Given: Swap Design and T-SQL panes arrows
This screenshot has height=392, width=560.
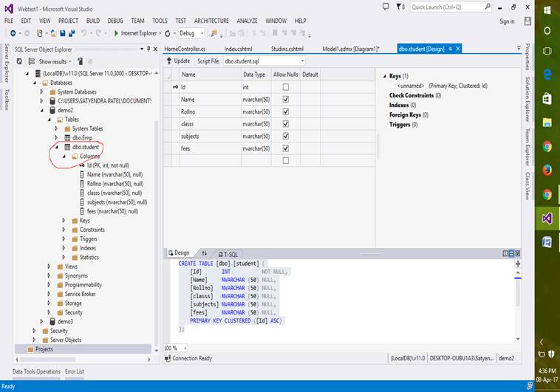Looking at the screenshot, I should click(x=204, y=253).
